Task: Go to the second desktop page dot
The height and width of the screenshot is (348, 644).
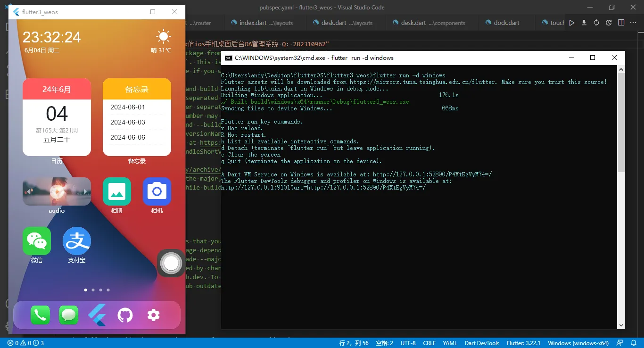Action: pyautogui.click(x=93, y=290)
